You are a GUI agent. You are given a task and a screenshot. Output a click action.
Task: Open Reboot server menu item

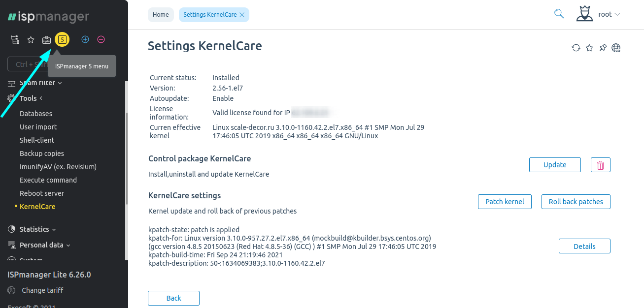(42, 193)
